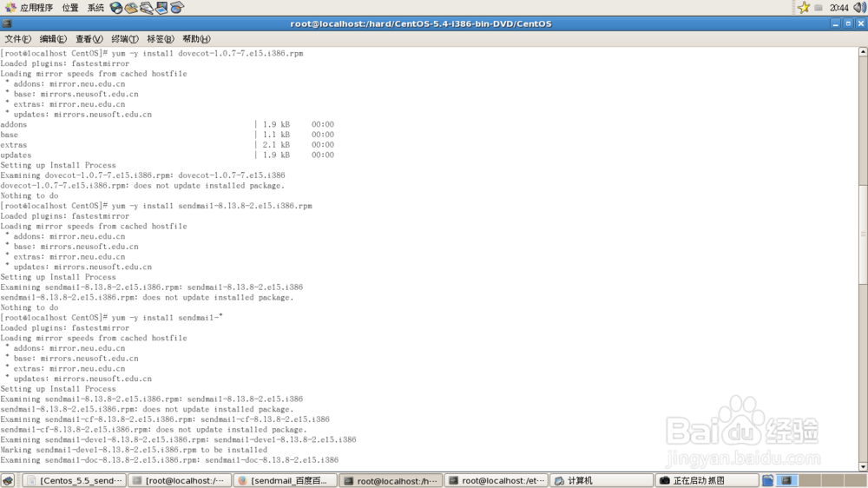Click the 'addons' repository download row

click(x=168, y=125)
